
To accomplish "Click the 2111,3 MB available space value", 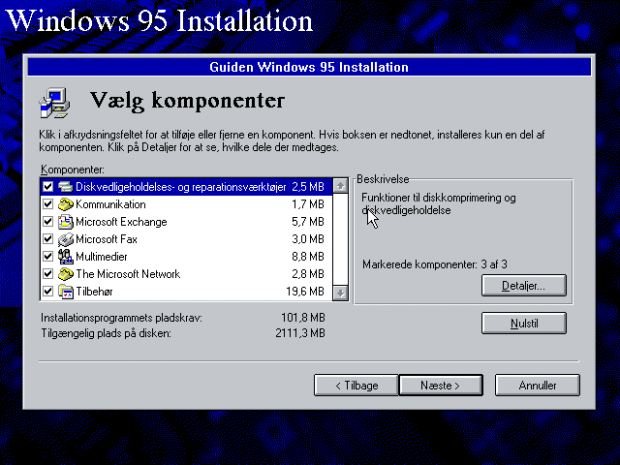I will tap(300, 333).
